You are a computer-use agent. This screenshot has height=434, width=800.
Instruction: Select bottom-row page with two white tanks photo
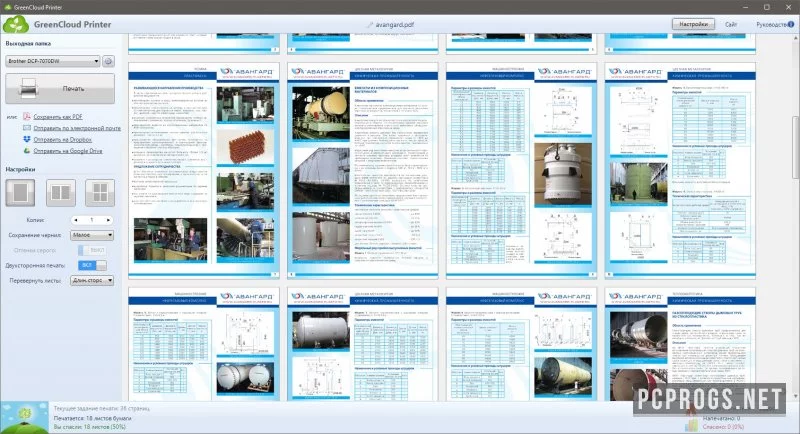coord(204,344)
